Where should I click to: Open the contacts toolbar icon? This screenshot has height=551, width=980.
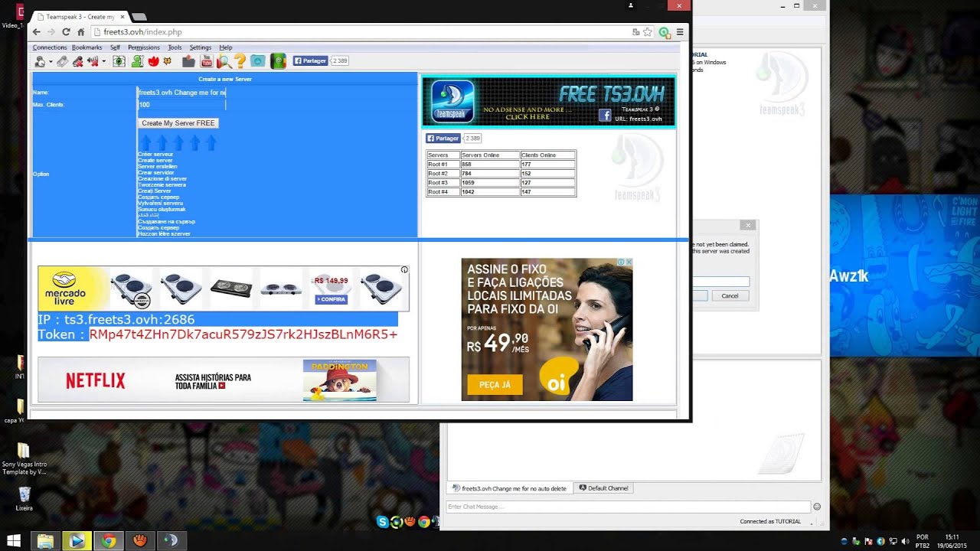pyautogui.click(x=137, y=61)
